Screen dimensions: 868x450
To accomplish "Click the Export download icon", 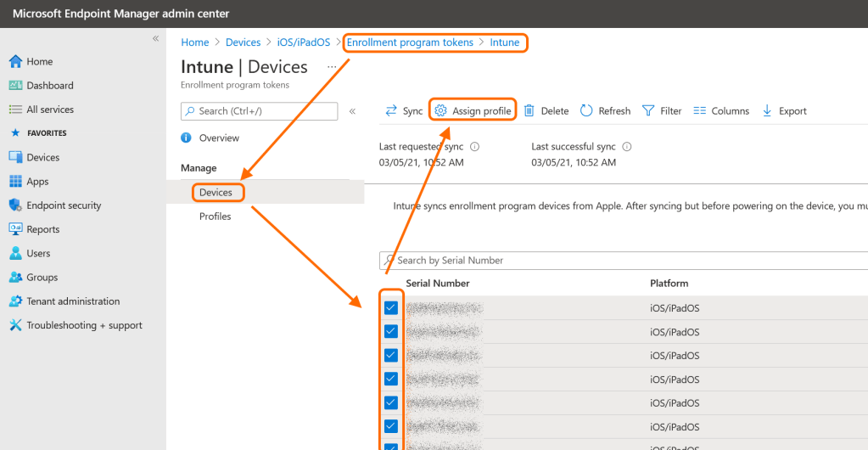I will (x=767, y=111).
